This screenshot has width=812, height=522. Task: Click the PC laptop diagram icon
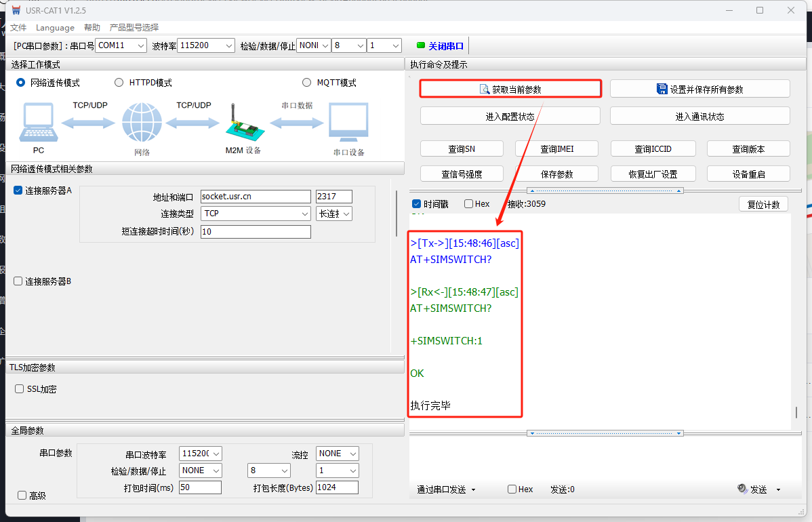(x=39, y=123)
